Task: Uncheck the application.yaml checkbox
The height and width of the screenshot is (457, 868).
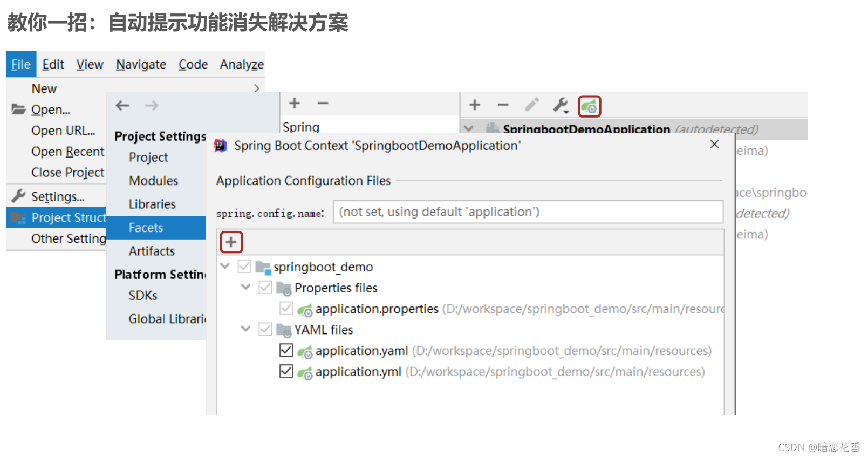Action: (x=286, y=351)
